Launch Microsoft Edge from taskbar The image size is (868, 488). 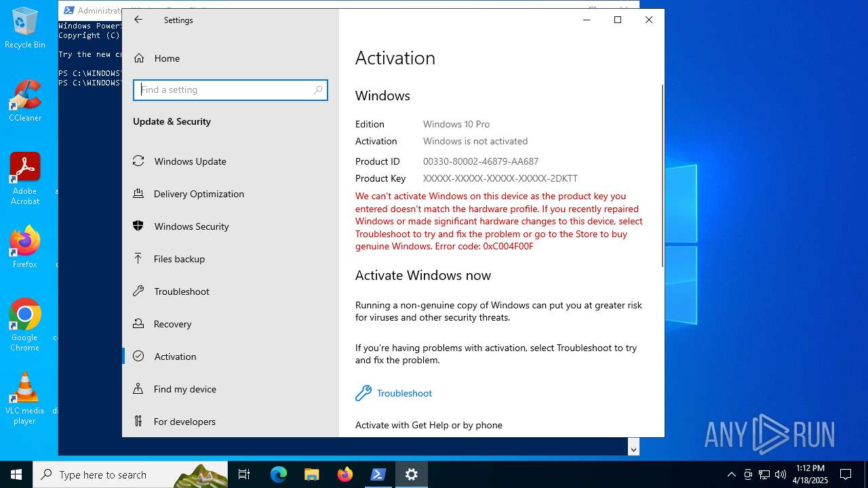[x=279, y=474]
